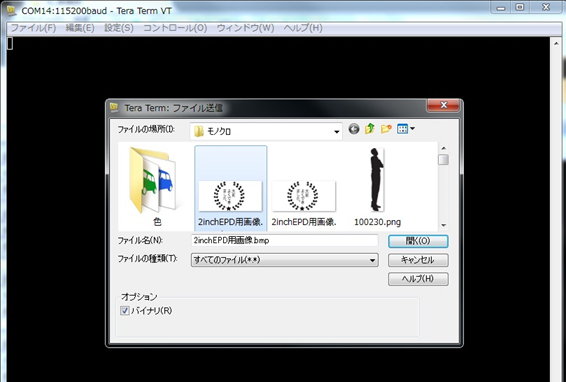The height and width of the screenshot is (382, 566).
Task: Open the ヘルプ(H) menu in menu bar
Action: (303, 28)
